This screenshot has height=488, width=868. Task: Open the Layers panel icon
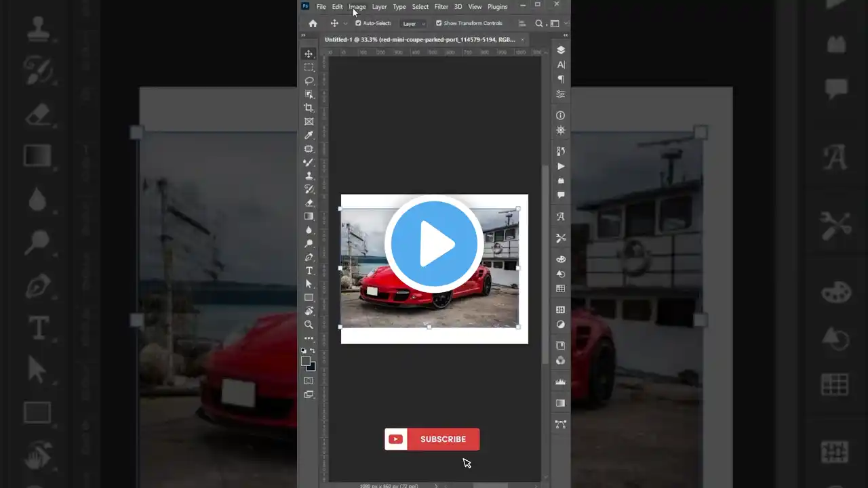(561, 50)
